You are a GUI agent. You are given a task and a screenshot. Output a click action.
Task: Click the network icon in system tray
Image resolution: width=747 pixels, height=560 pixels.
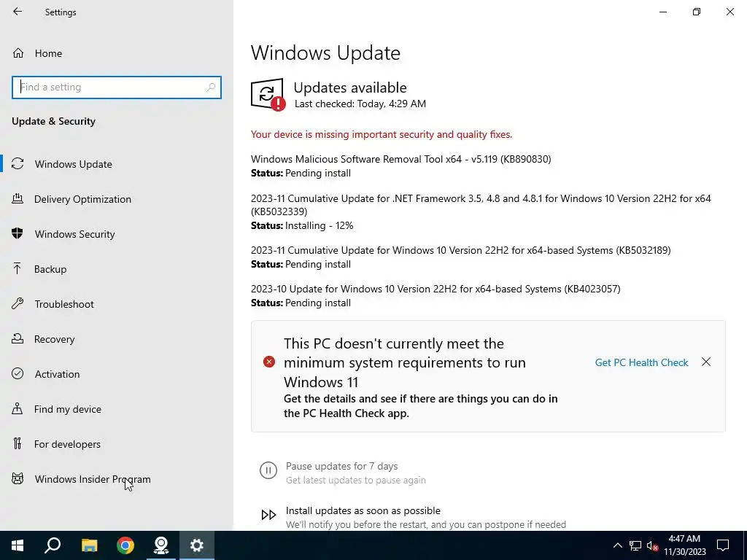coord(635,545)
